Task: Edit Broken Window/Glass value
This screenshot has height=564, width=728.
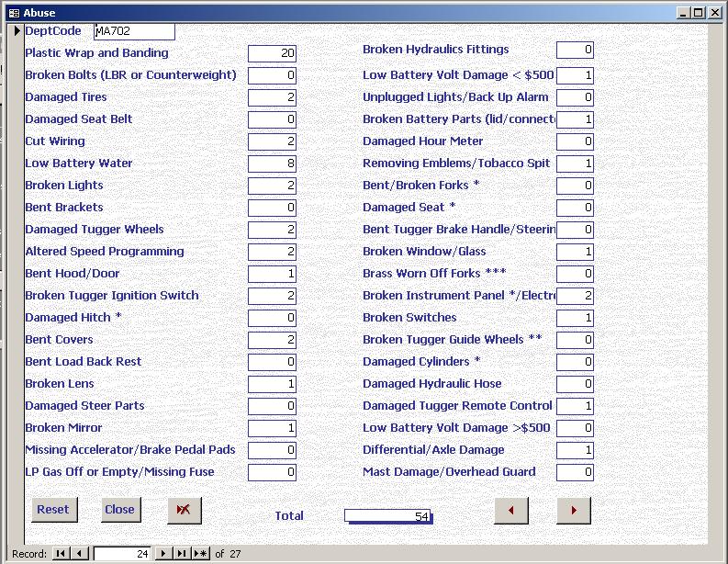Action: 575,252
